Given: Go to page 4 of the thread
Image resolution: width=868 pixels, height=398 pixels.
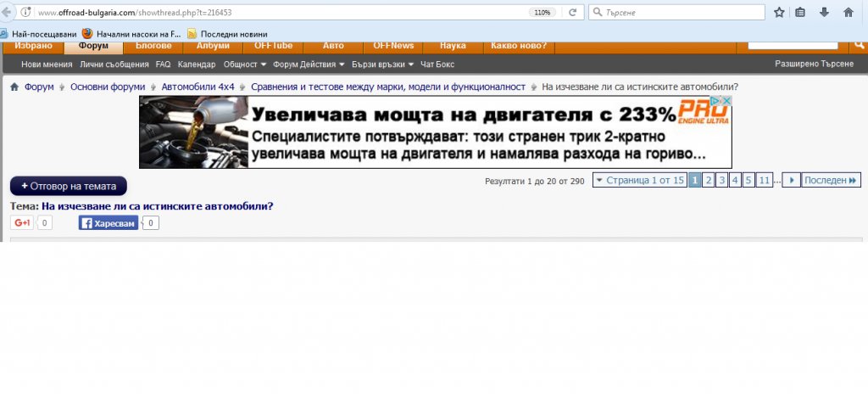Looking at the screenshot, I should 735,180.
